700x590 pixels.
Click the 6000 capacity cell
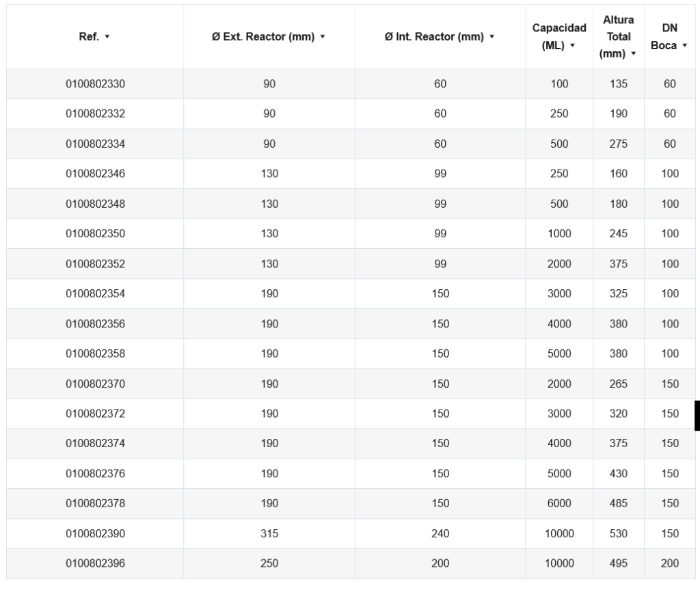tap(559, 503)
